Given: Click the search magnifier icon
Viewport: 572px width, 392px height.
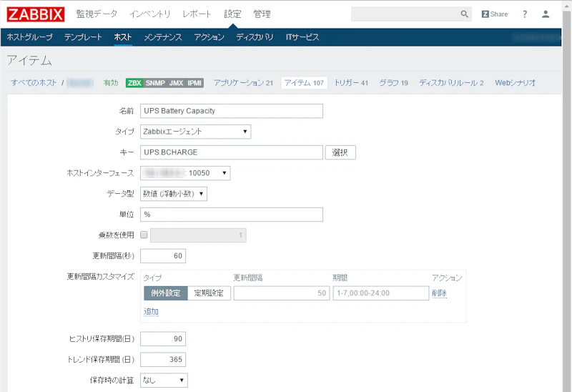Looking at the screenshot, I should pos(464,14).
